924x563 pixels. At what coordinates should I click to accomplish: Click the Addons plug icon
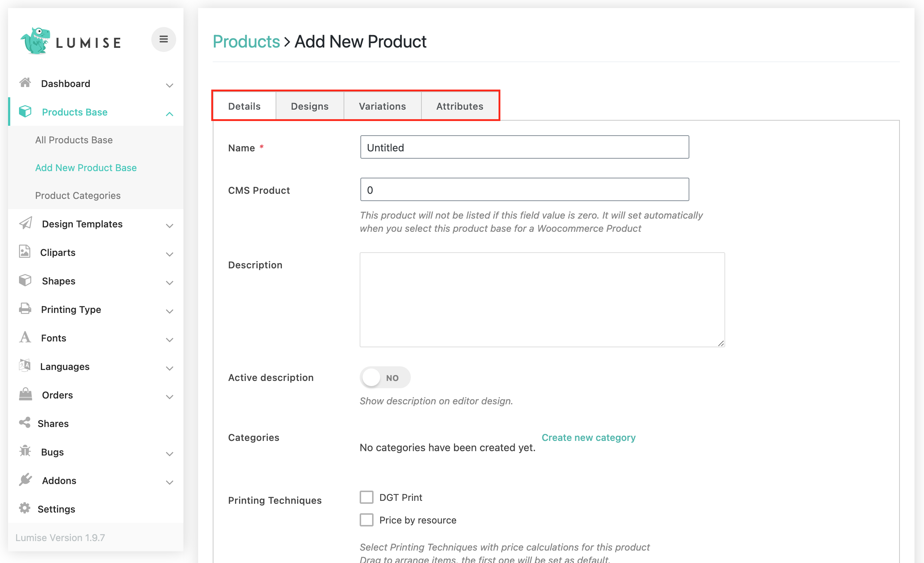25,480
